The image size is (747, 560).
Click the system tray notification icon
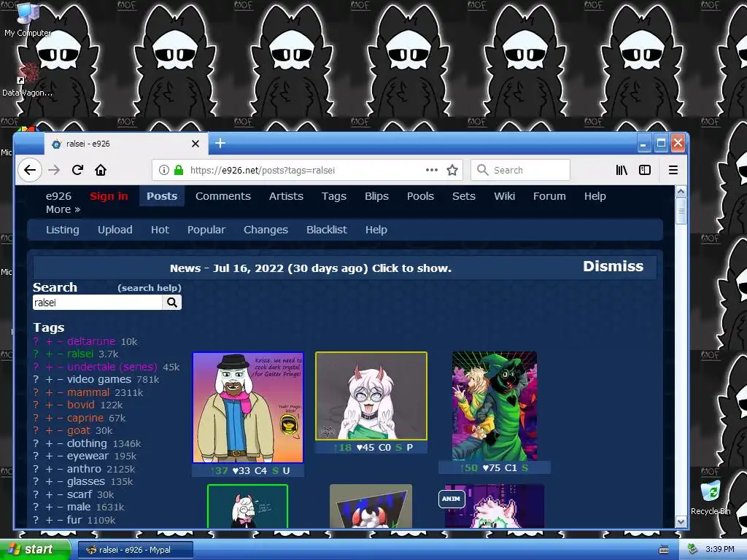click(693, 550)
